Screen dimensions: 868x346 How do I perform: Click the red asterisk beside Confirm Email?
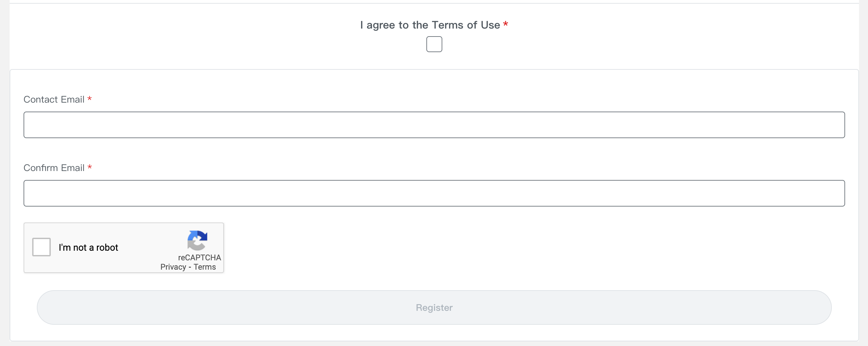(x=90, y=167)
